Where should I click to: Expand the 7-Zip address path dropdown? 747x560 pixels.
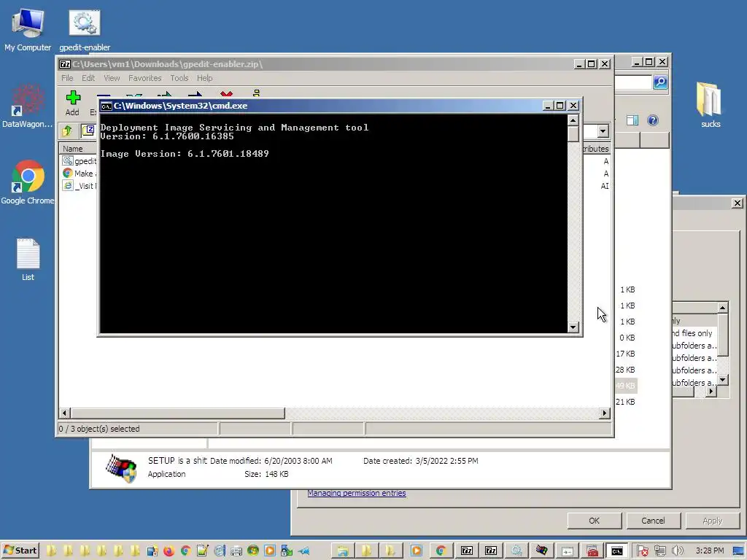pos(603,131)
